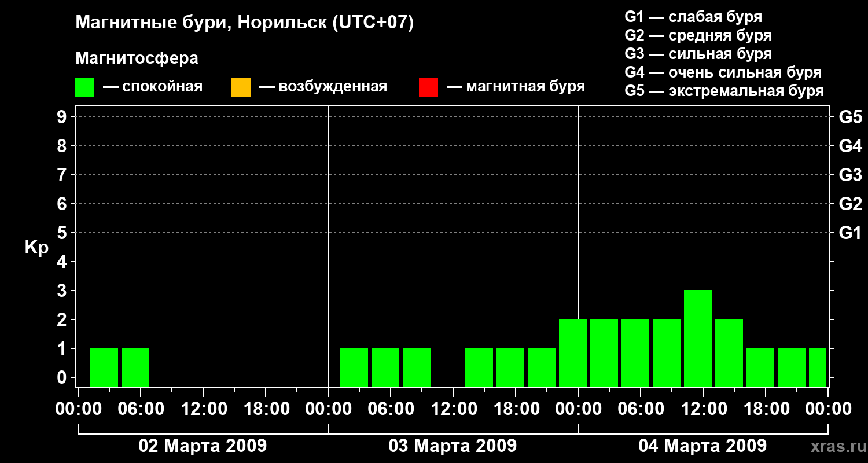Viewport: 868px width, 463px height.
Task: Click the green 'спокойная' legend swatch
Action: (85, 87)
